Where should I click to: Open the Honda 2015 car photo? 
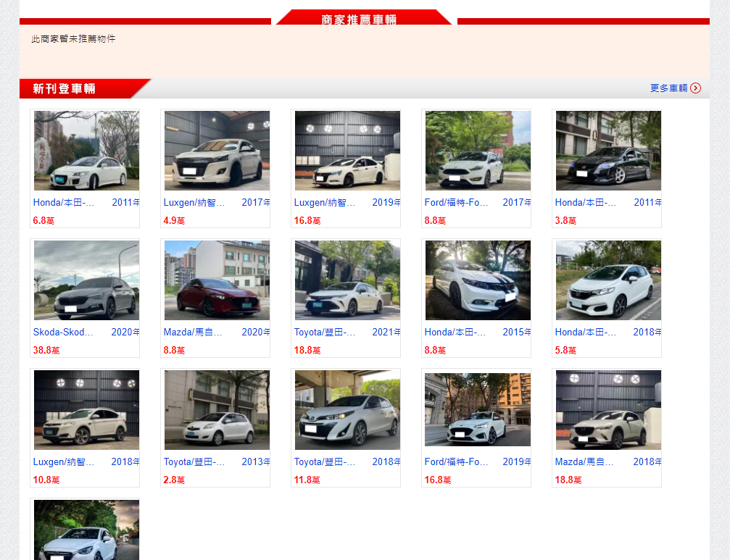coord(478,280)
